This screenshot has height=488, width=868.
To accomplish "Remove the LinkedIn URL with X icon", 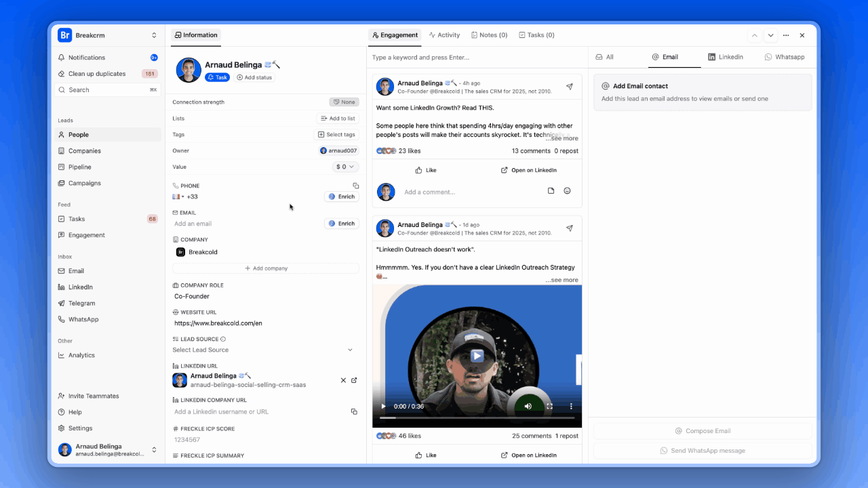I will tap(343, 380).
